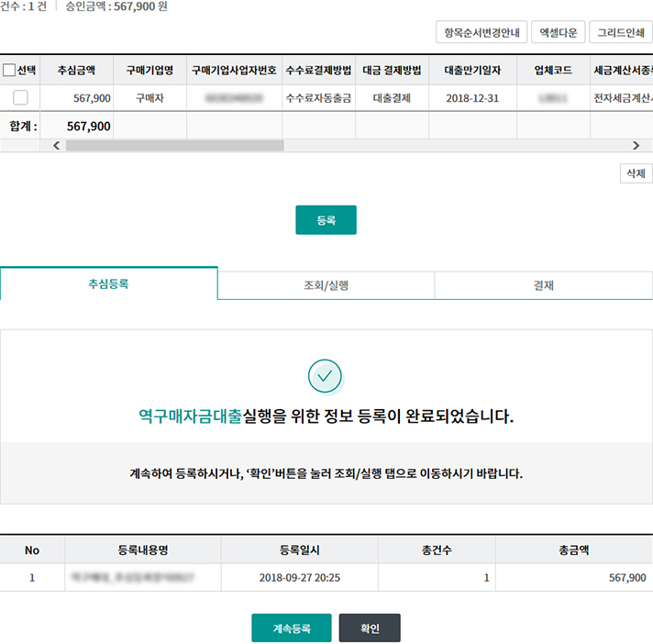The width and height of the screenshot is (653, 644).
Task: Tick the checkbox in the 567,900 row
Action: (20, 98)
